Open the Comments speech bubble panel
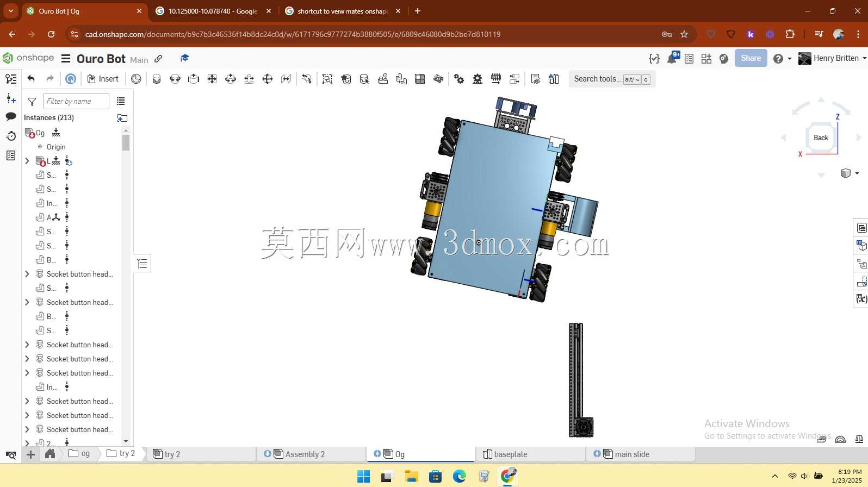 point(11,117)
